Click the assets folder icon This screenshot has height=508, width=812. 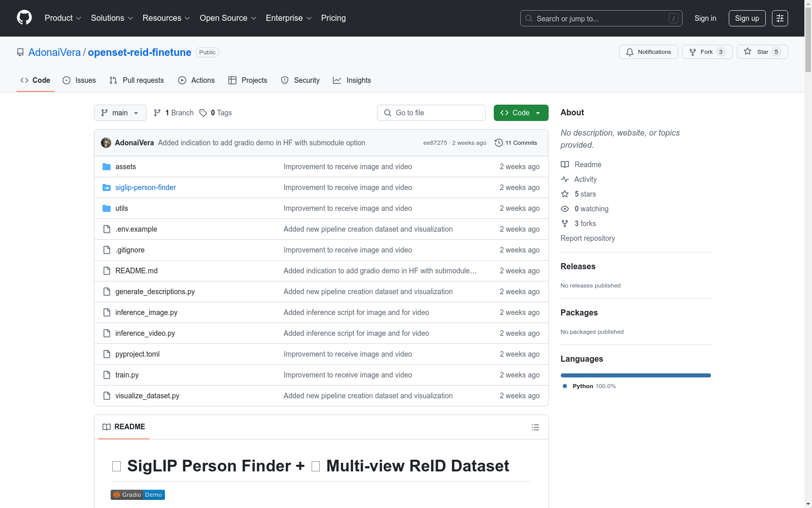point(107,167)
